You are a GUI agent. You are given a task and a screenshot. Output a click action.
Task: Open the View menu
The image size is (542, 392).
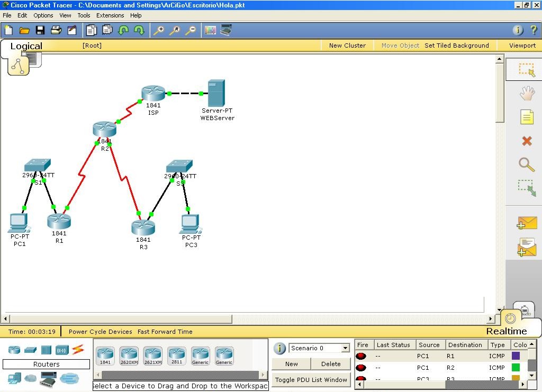[65, 15]
